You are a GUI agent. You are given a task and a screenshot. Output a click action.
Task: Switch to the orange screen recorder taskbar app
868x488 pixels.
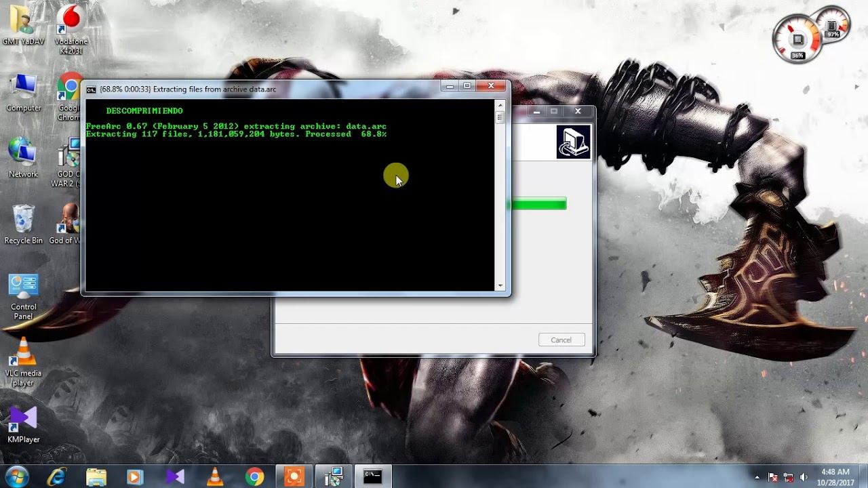294,476
